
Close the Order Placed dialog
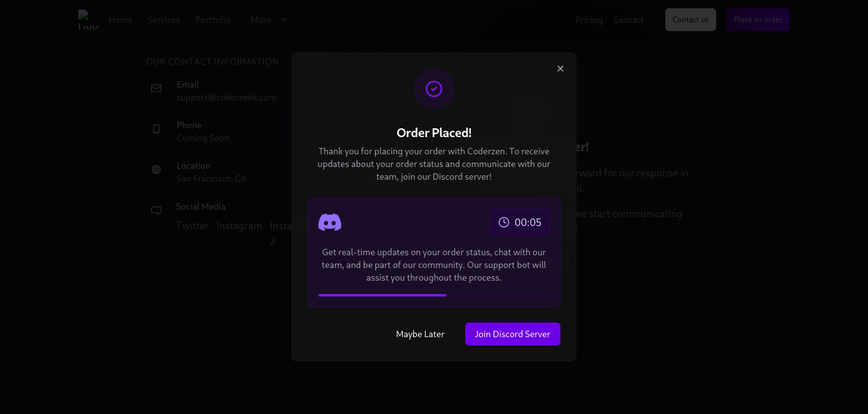tap(560, 69)
